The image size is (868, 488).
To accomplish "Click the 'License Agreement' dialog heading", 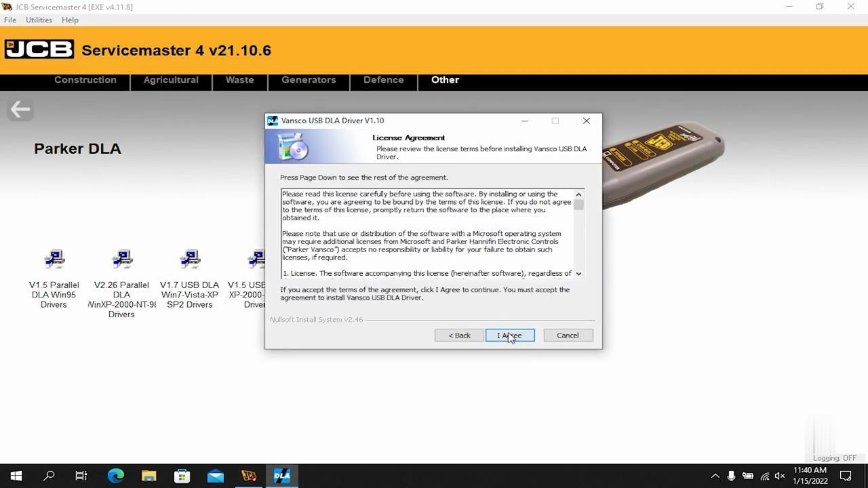I will click(x=408, y=138).
